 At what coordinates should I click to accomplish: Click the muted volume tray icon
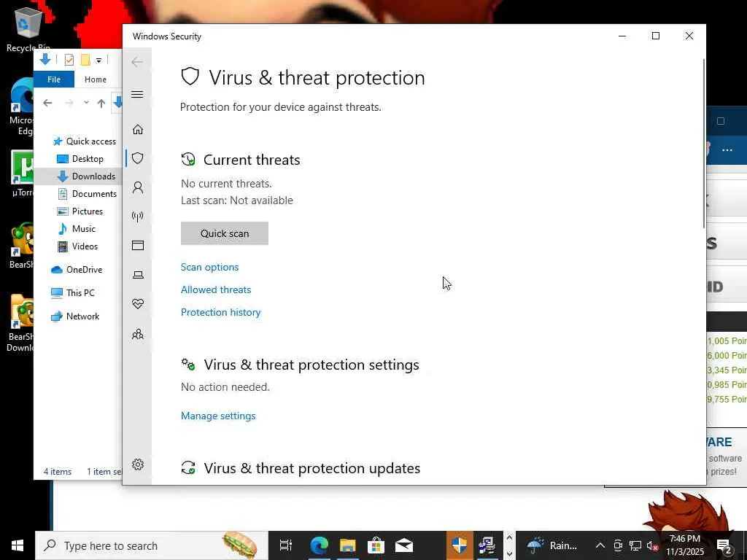(651, 545)
